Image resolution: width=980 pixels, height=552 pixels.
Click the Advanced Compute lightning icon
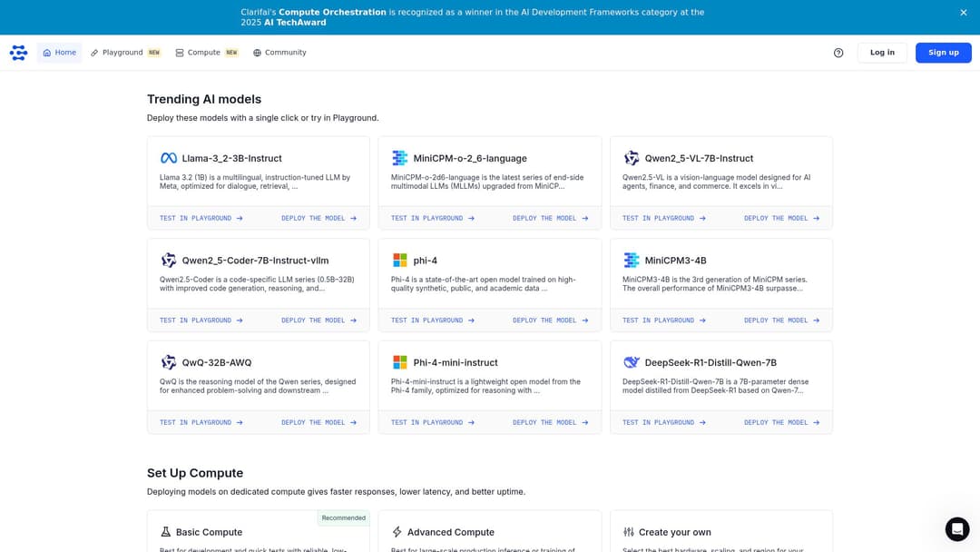point(397,532)
